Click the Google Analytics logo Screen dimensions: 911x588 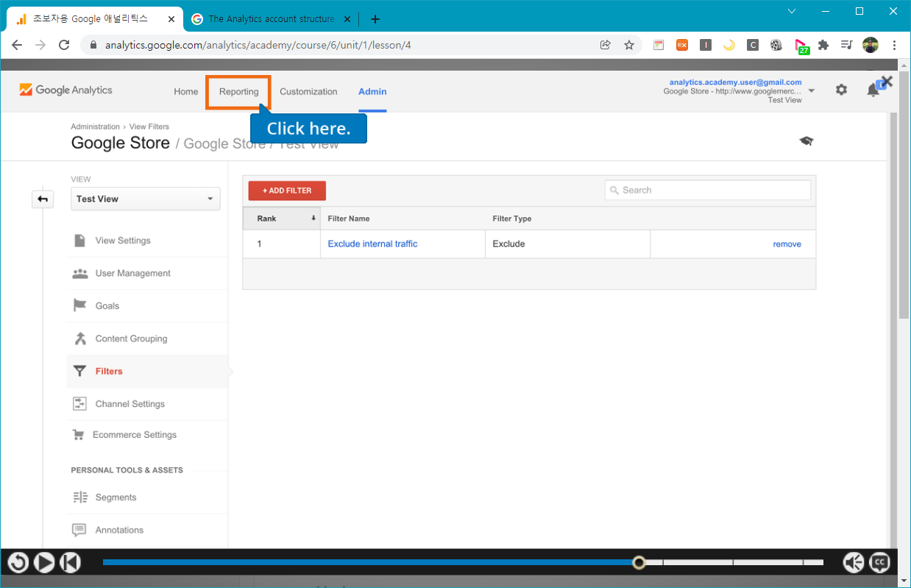tap(65, 90)
